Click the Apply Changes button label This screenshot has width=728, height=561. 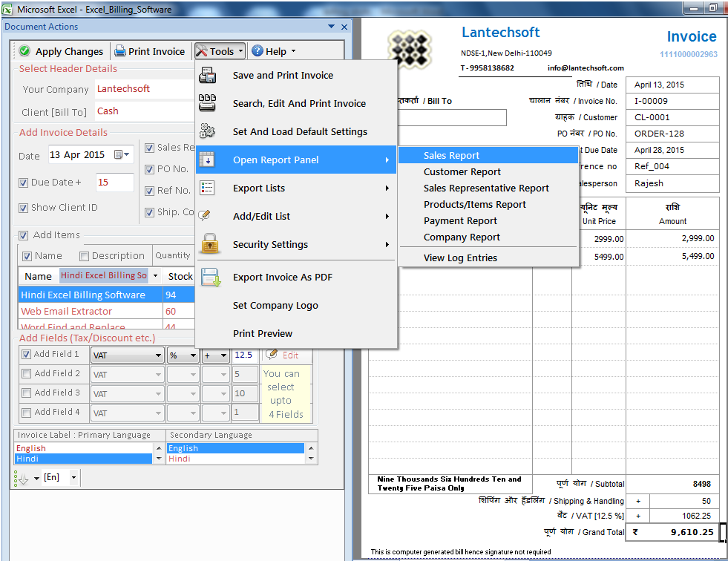(69, 51)
